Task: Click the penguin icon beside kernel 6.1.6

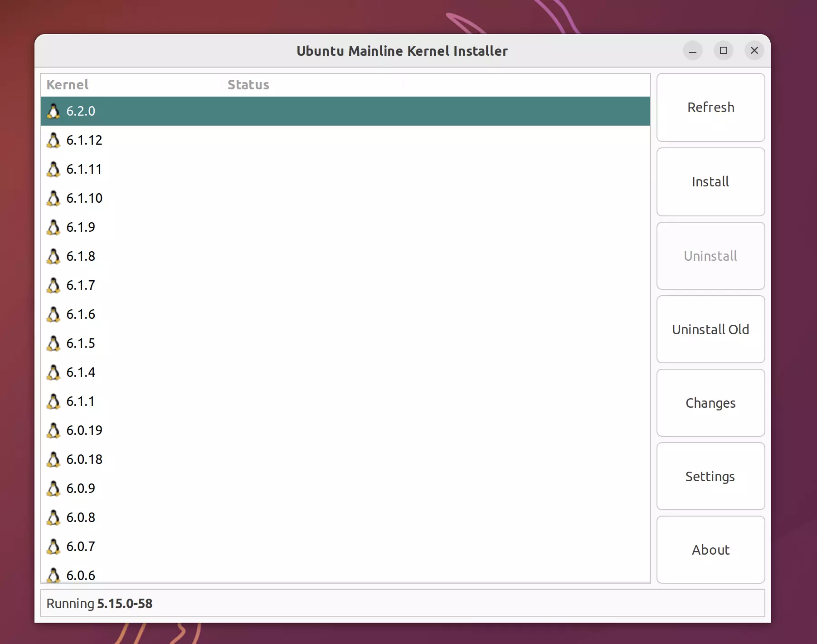Action: tap(53, 314)
